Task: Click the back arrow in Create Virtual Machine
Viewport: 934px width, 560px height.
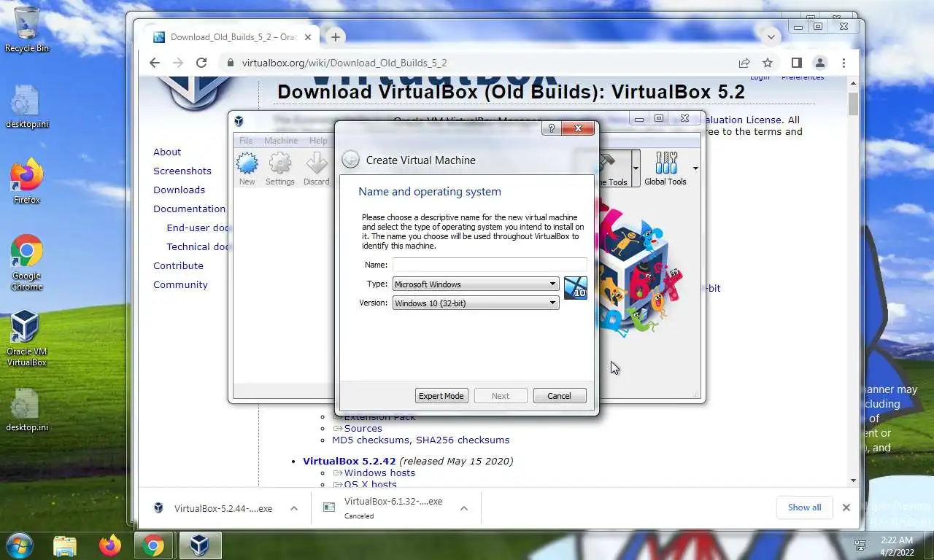Action: [350, 160]
